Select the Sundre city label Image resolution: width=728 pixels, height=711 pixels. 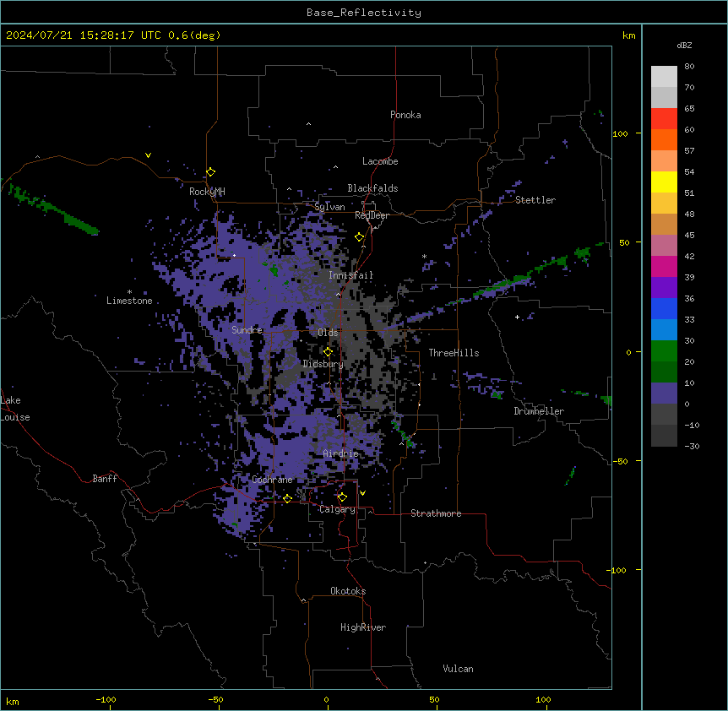[247, 330]
